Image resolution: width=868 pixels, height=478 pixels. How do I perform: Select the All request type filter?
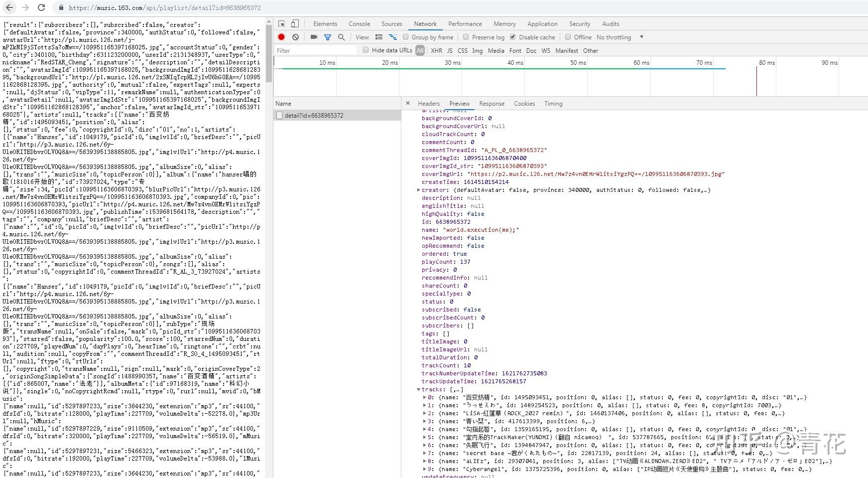click(420, 50)
